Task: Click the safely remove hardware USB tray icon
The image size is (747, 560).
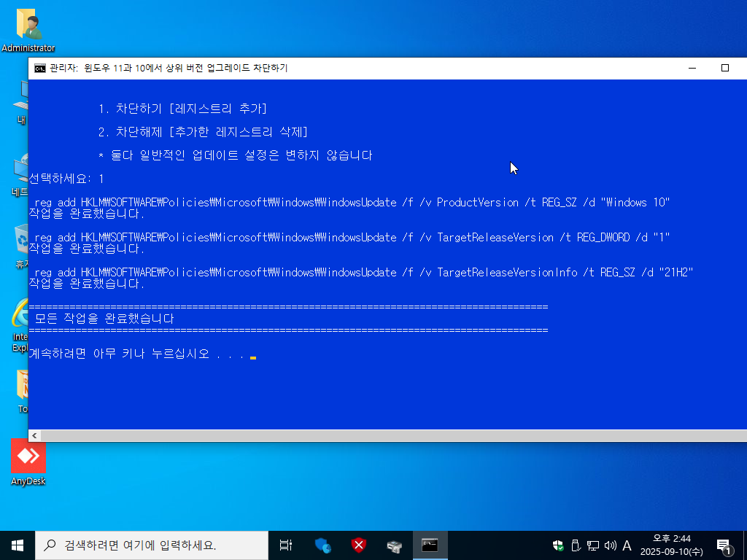Action: click(576, 545)
